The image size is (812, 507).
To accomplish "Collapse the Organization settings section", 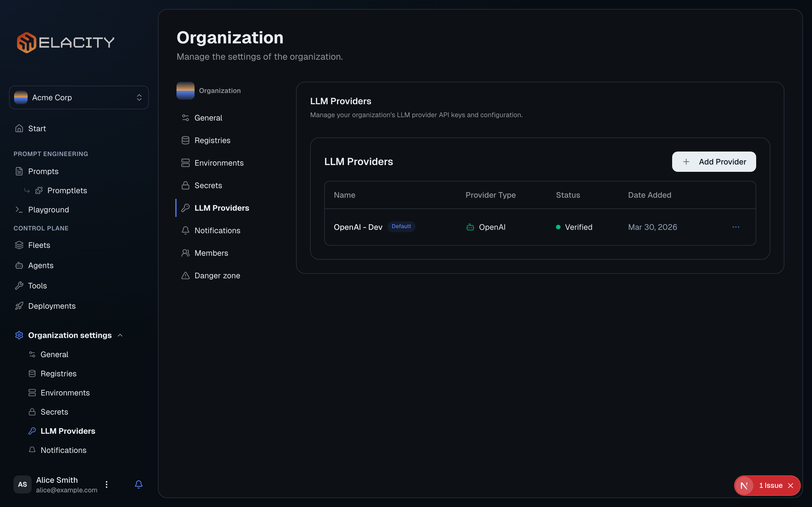I will pyautogui.click(x=120, y=335).
